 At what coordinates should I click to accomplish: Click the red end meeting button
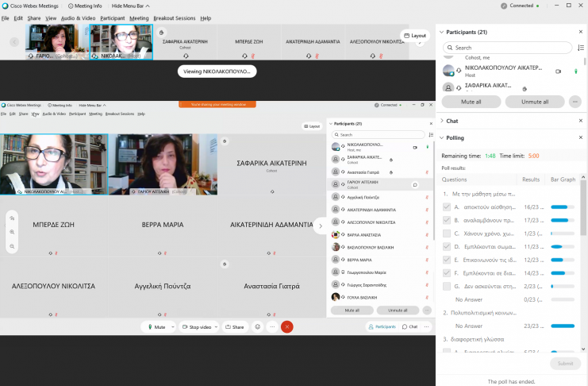click(287, 326)
